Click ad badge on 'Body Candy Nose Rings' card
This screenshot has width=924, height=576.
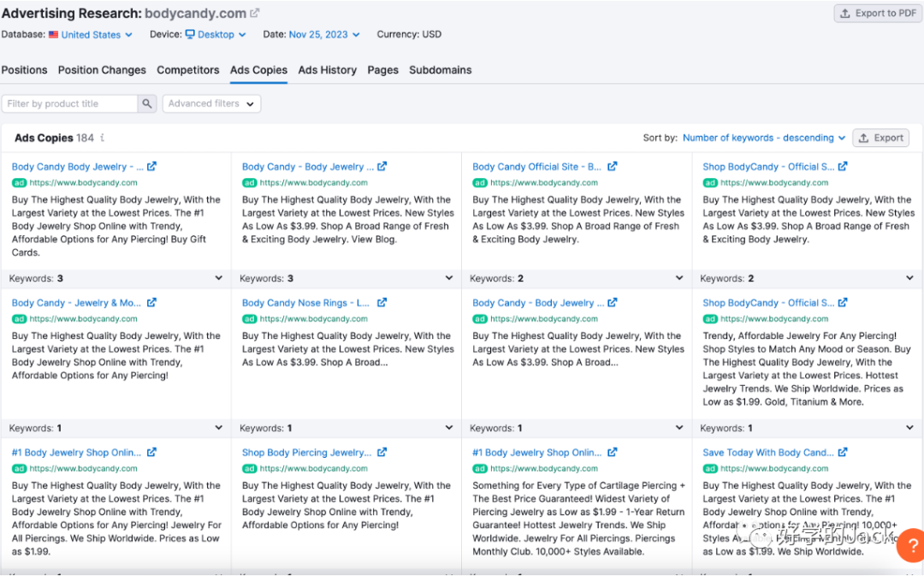(x=249, y=319)
